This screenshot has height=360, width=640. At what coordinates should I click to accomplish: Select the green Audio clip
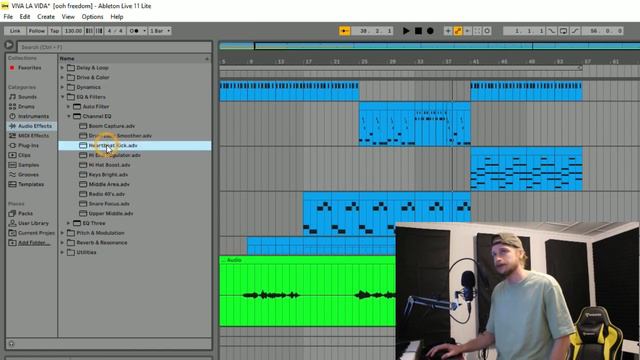(308, 291)
